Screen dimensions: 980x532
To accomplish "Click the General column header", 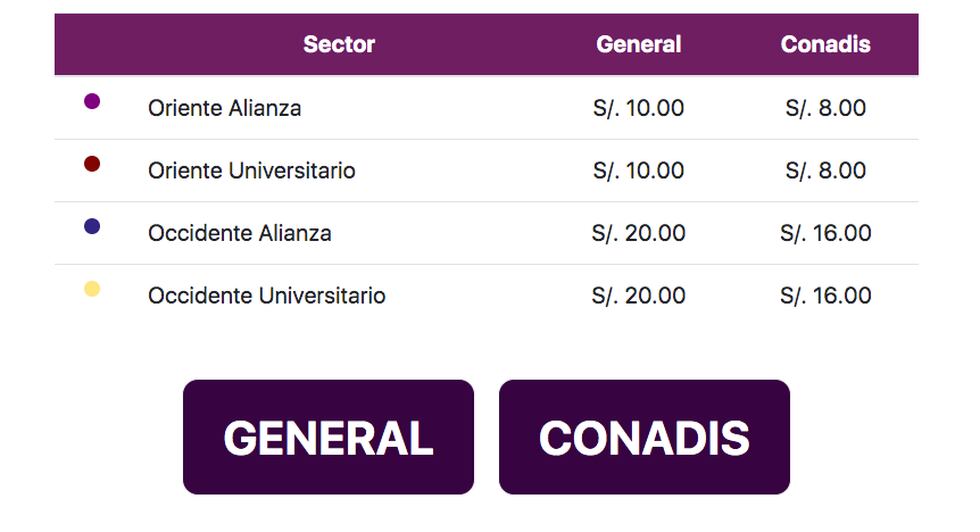I will pos(638,44).
